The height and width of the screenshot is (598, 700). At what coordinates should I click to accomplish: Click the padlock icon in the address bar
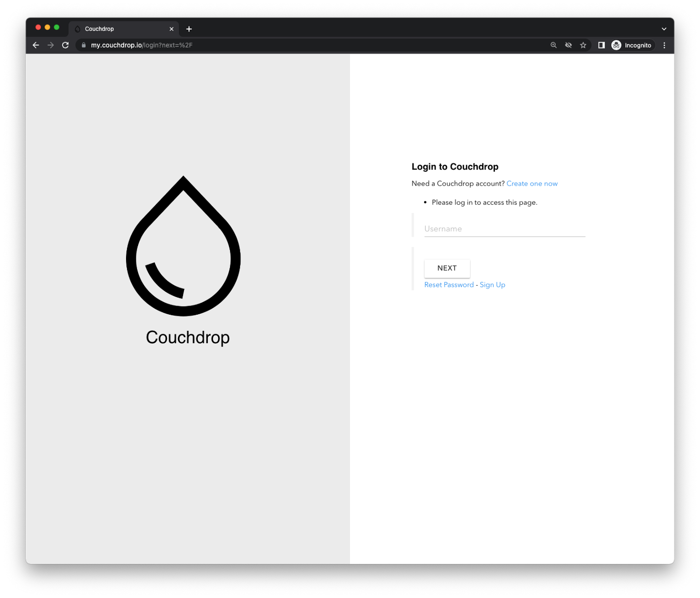[83, 45]
